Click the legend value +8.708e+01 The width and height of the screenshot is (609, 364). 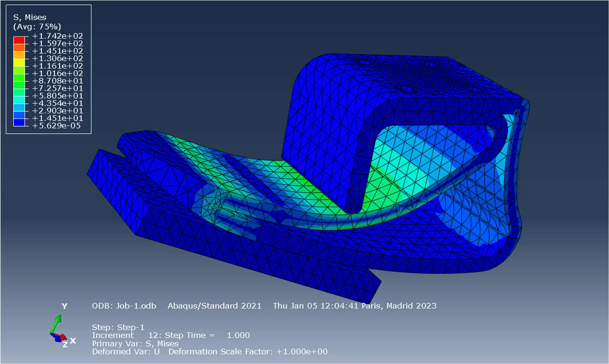click(x=57, y=81)
